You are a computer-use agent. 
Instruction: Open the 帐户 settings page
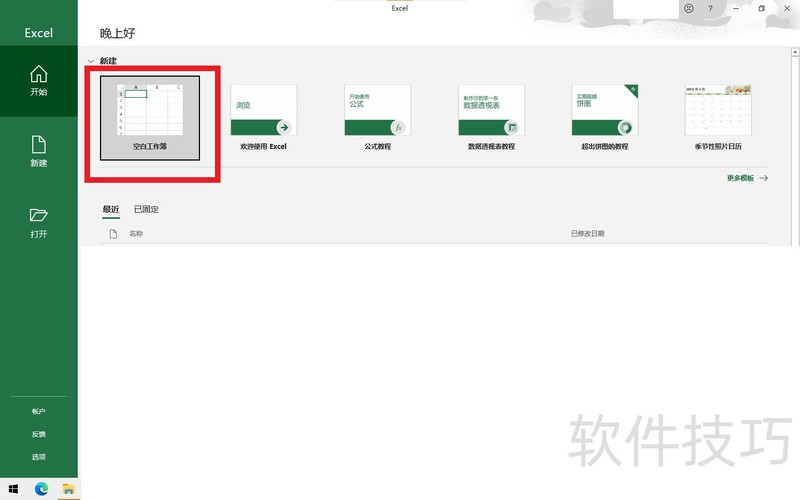pos(39,411)
